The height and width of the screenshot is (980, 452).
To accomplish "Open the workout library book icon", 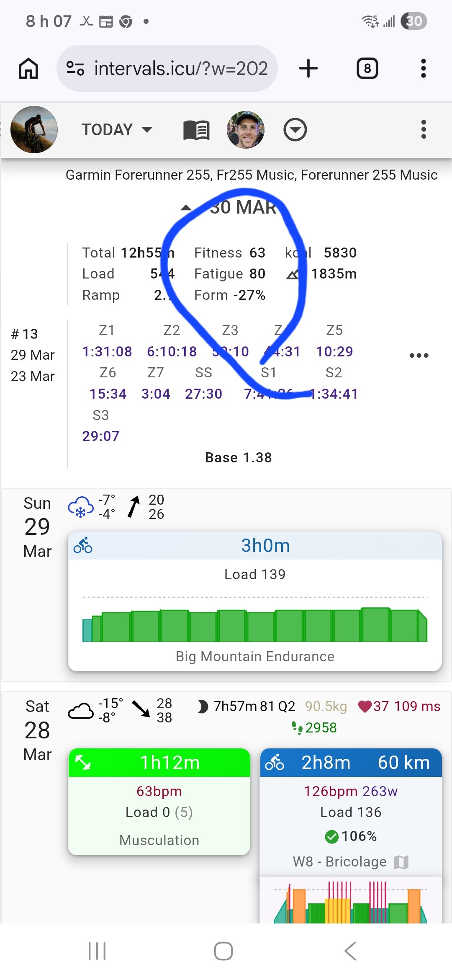I will tap(196, 130).
